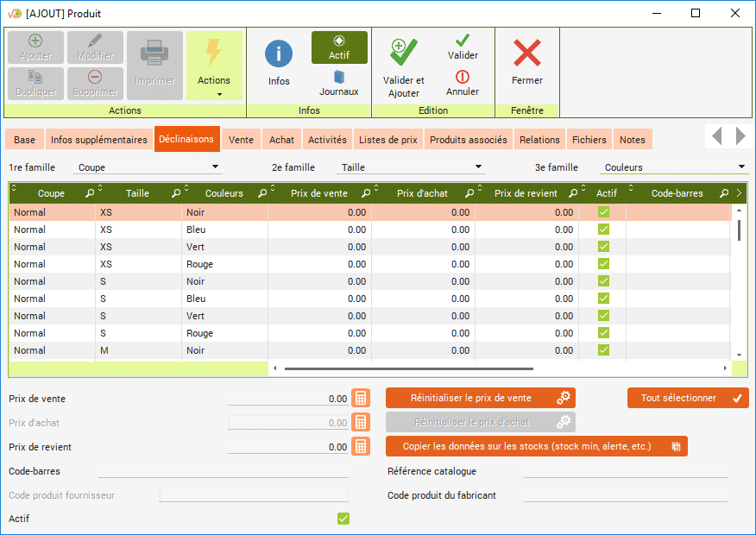Open Journaux from the Infos group

339,78
